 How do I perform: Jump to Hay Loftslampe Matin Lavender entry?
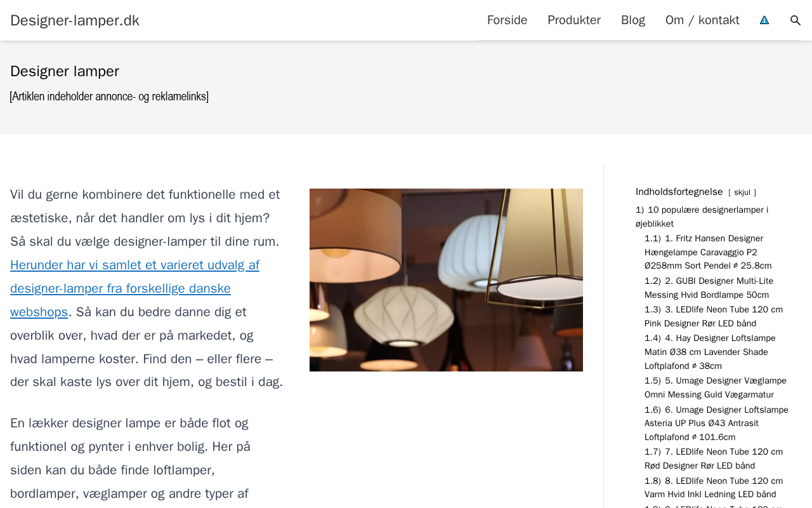click(x=710, y=352)
